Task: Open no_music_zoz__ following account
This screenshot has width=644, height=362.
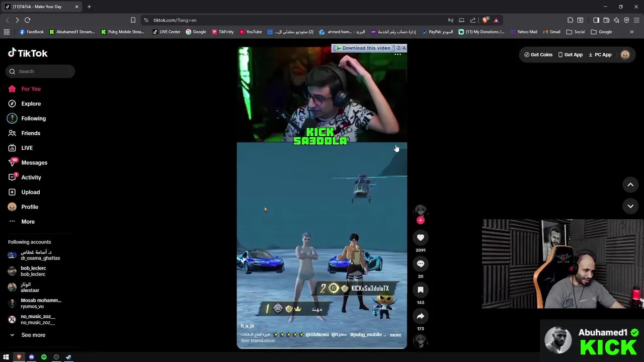Action: point(32,319)
